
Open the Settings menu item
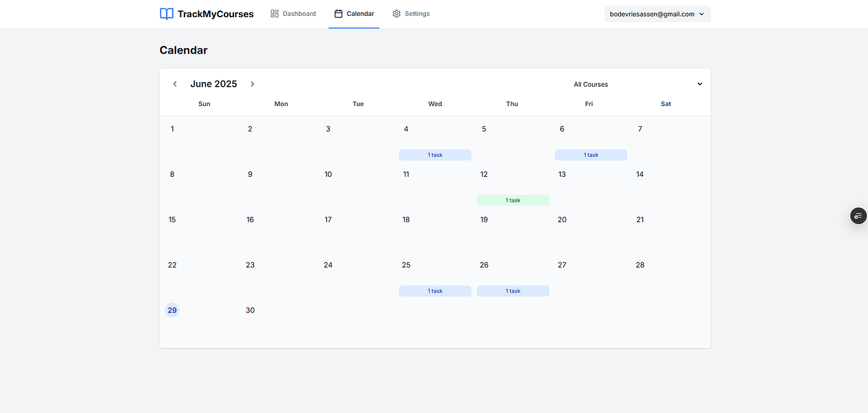coord(411,13)
